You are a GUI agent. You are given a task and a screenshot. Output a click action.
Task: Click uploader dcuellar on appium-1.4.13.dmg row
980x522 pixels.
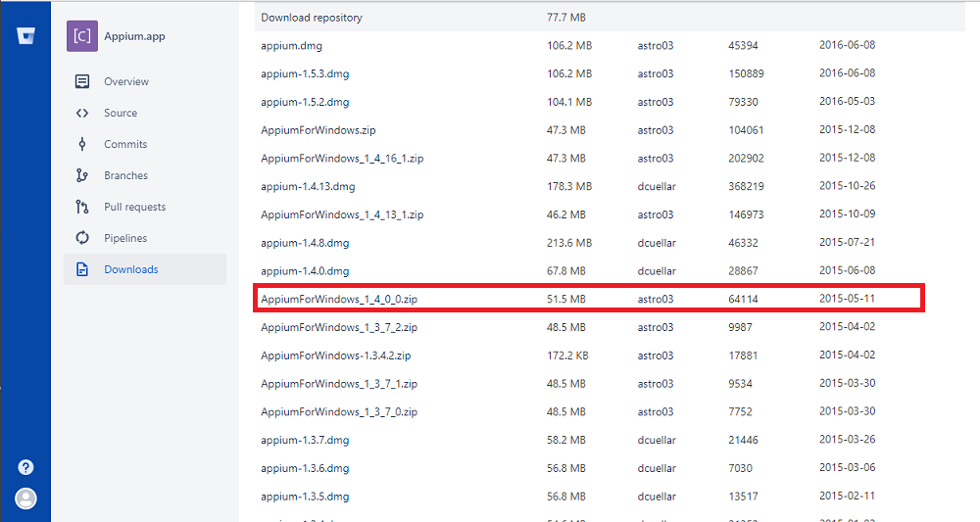point(657,187)
